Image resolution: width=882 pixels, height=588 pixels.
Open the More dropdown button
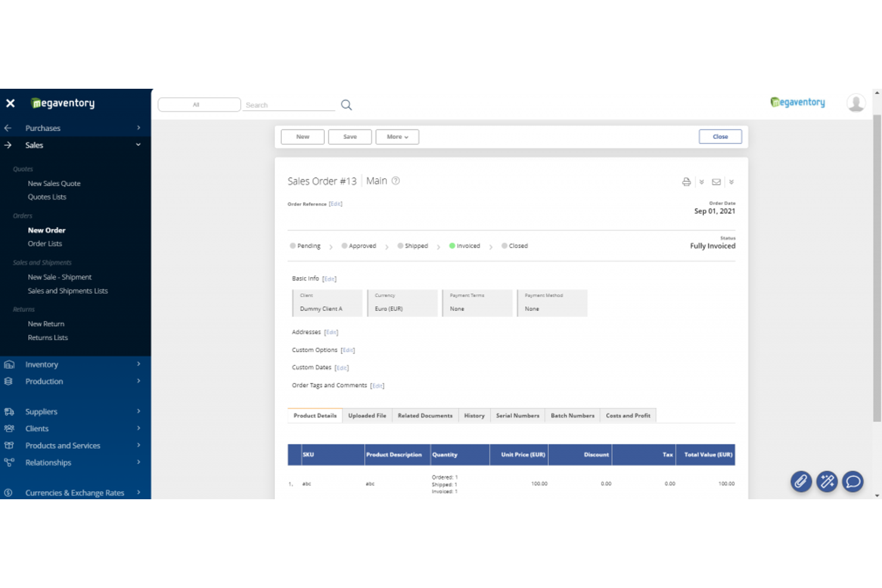(x=397, y=137)
